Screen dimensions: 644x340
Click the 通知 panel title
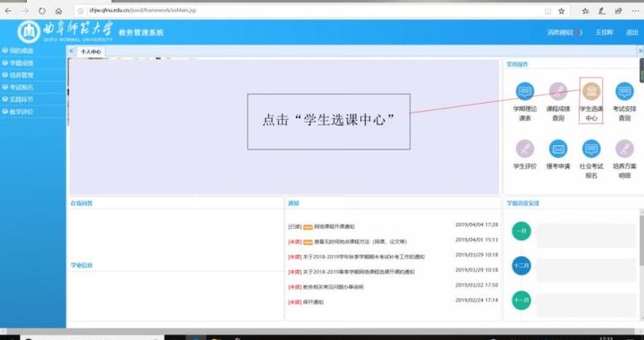coord(293,203)
